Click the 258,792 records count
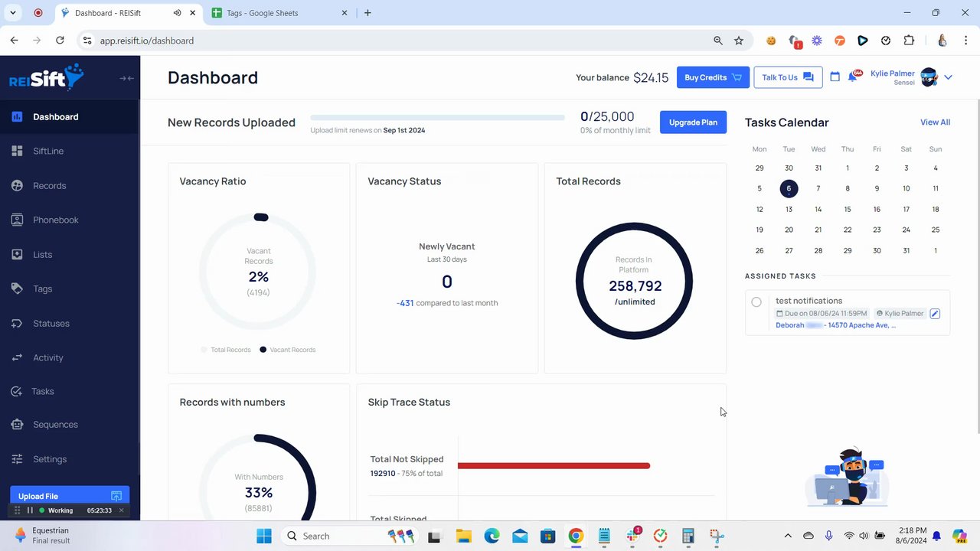The image size is (980, 551). click(x=635, y=285)
